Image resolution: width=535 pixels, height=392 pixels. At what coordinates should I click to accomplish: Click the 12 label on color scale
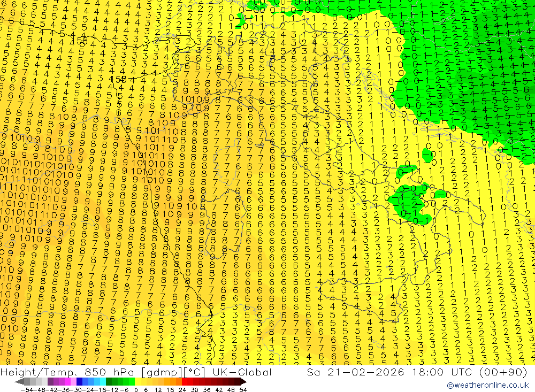click(x=158, y=390)
